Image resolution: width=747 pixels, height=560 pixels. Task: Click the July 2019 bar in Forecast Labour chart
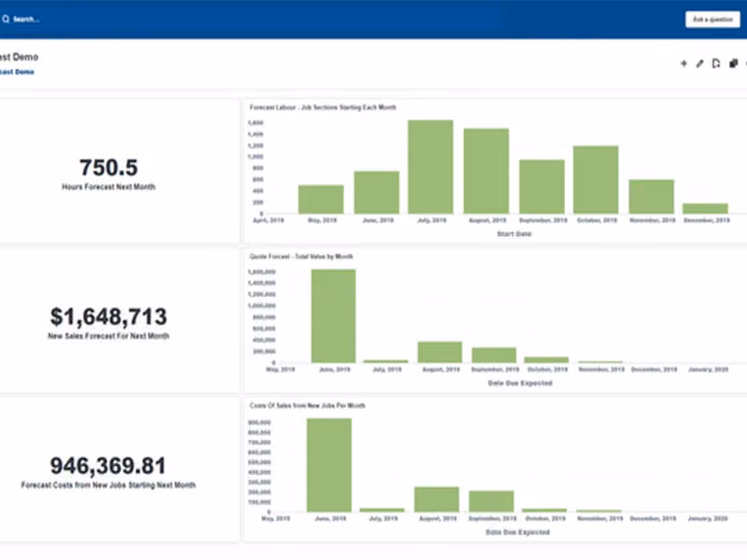(430, 167)
